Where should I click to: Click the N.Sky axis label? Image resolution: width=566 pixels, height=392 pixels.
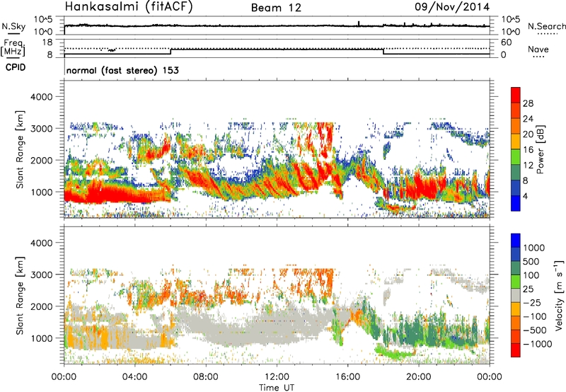(13, 26)
